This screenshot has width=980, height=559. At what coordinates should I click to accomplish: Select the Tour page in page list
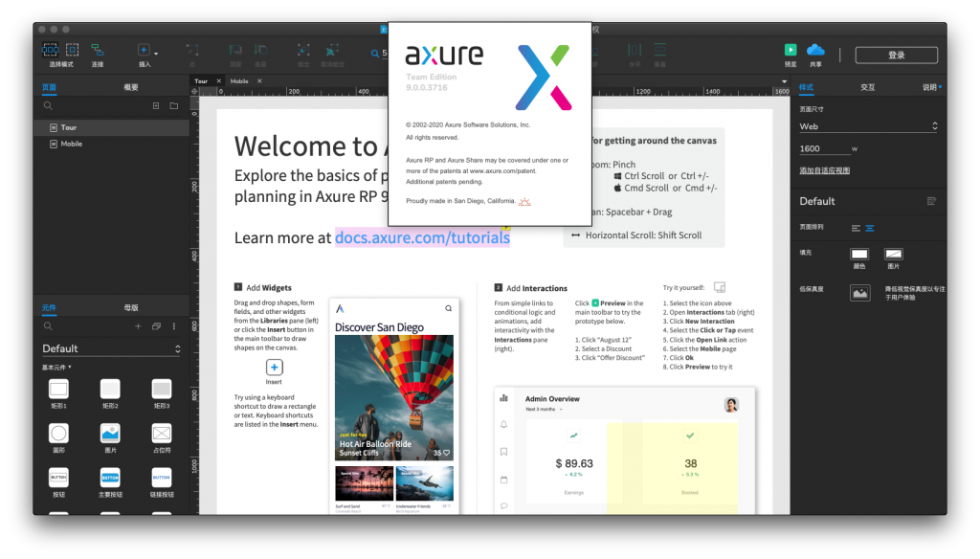point(111,127)
